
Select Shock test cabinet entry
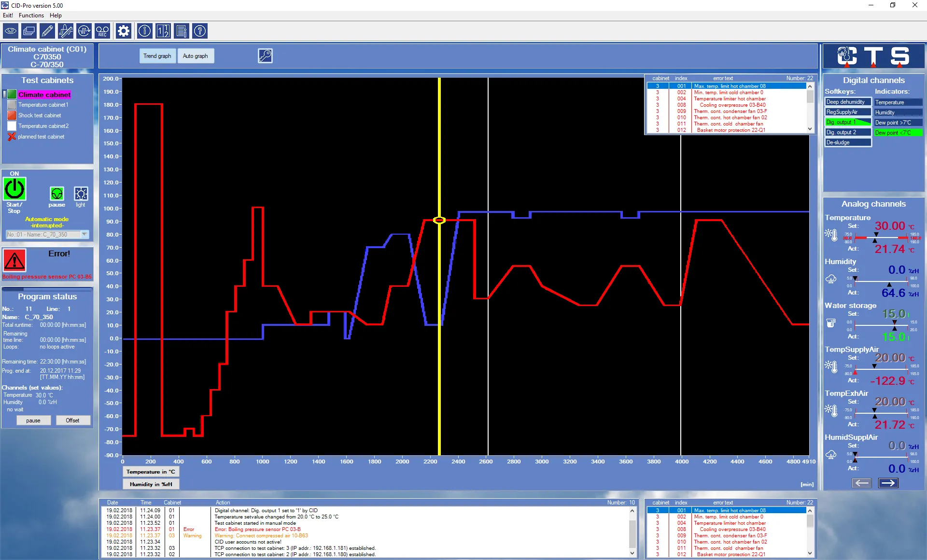point(40,115)
